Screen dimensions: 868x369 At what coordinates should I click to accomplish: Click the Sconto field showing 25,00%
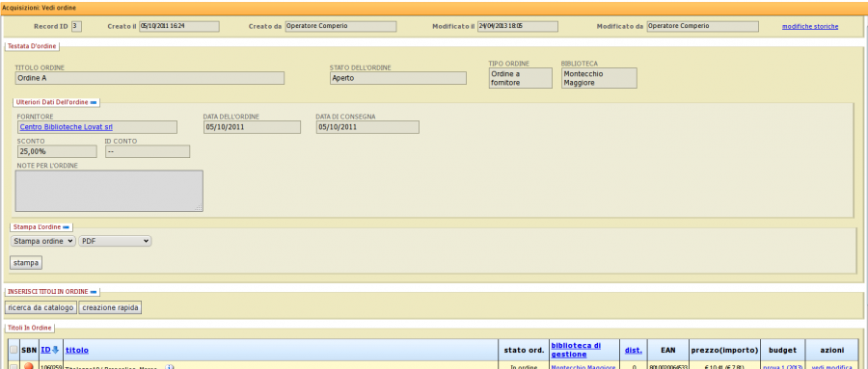[57, 151]
